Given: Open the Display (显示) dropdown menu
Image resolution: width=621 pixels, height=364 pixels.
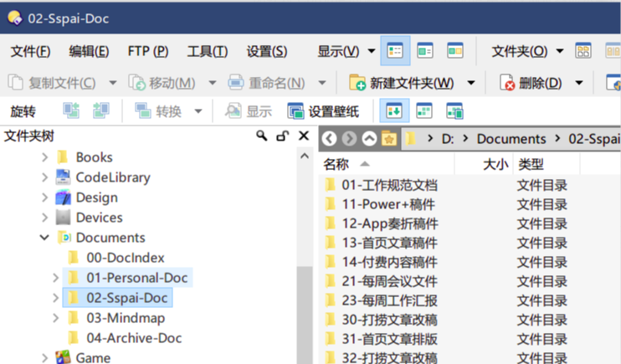Looking at the screenshot, I should click(346, 51).
